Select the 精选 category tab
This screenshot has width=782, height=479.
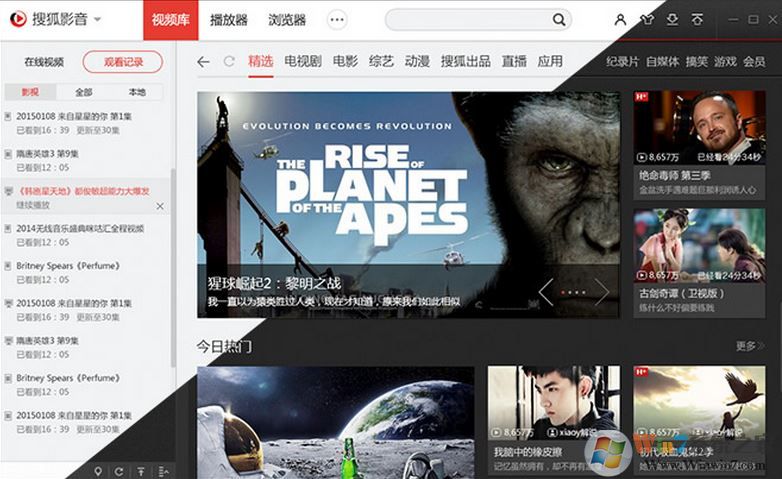click(261, 61)
